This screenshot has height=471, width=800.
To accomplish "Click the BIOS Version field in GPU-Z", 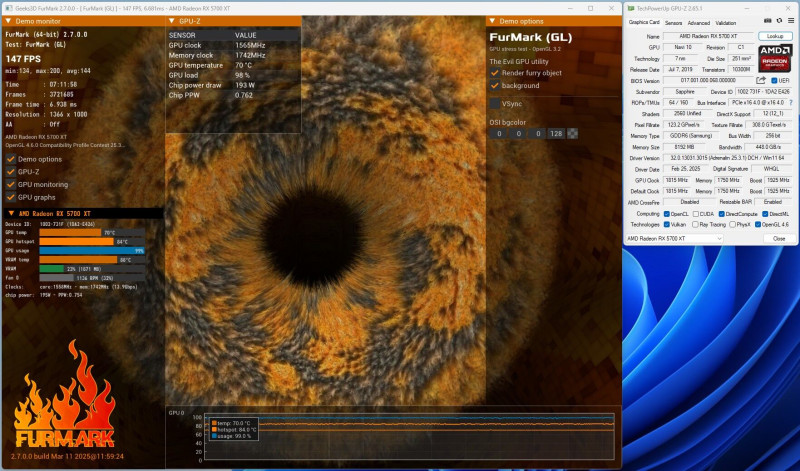I will (x=708, y=81).
